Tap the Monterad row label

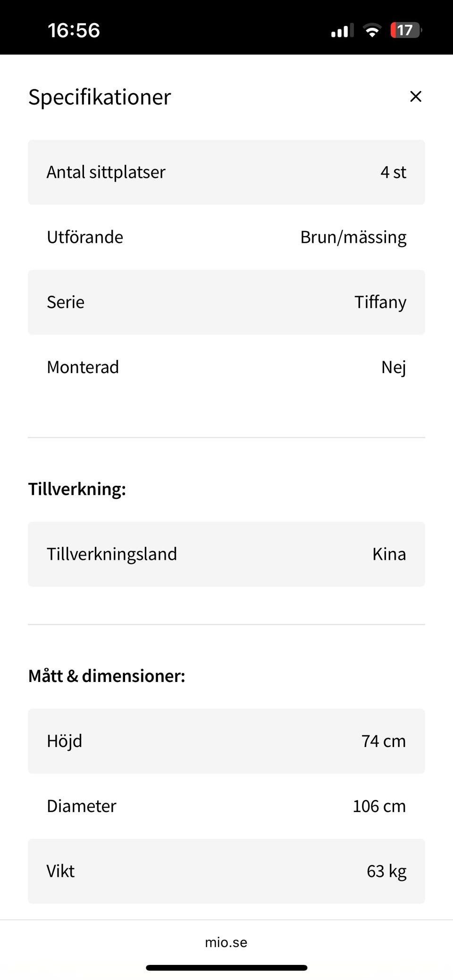click(83, 367)
